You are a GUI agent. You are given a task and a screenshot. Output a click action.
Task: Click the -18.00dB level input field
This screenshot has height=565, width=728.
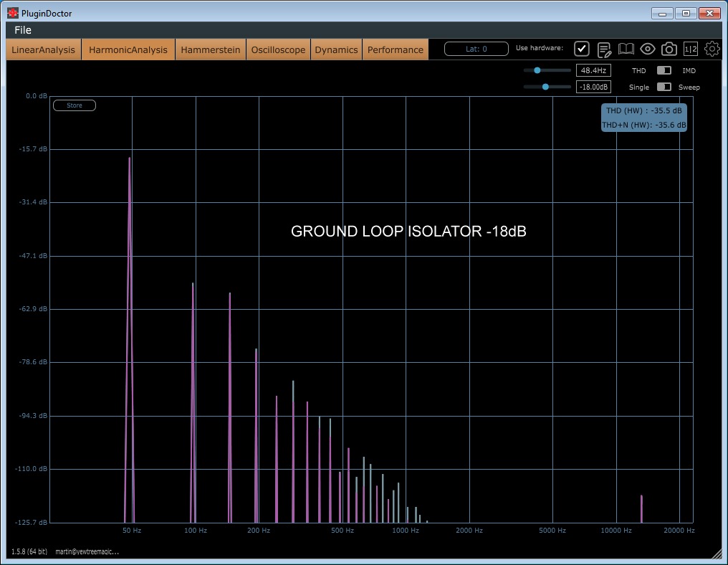(593, 87)
